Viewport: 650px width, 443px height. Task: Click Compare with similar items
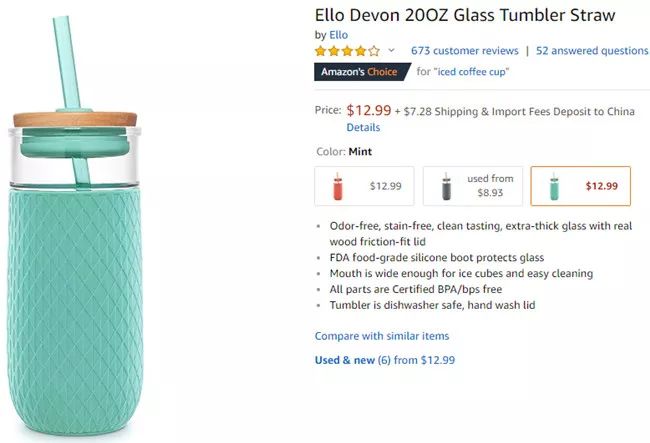(x=381, y=336)
